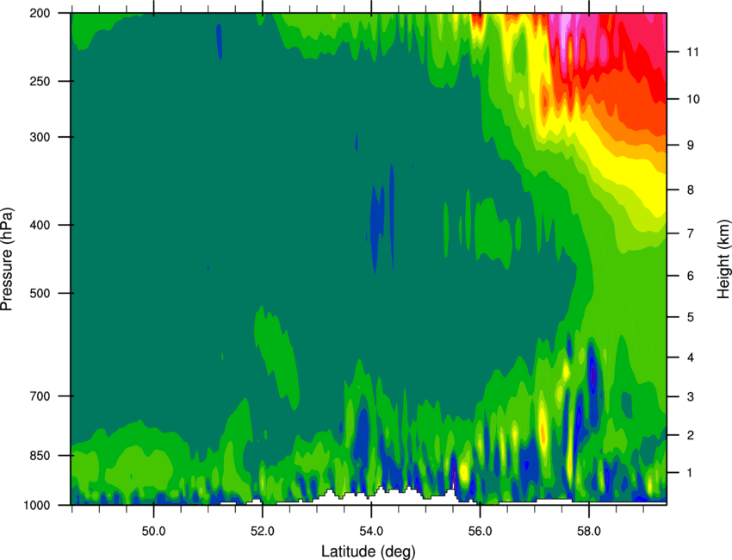This screenshot has height=560, width=732.
Task: Click the 500 pressure tick label
Action: (40, 293)
